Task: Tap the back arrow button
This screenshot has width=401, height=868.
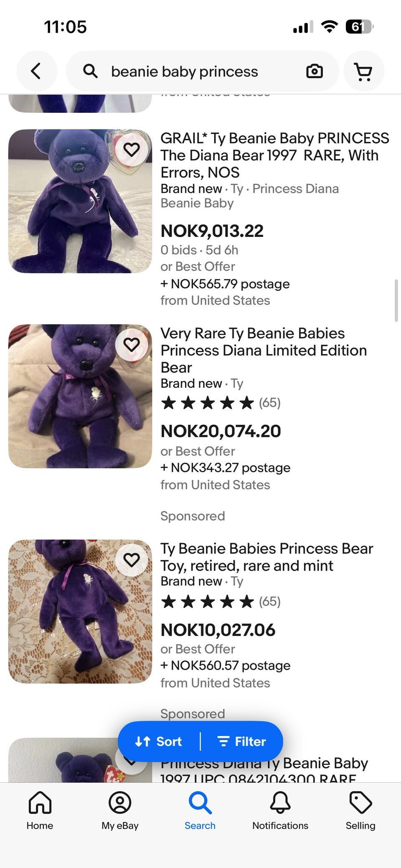Action: click(36, 71)
